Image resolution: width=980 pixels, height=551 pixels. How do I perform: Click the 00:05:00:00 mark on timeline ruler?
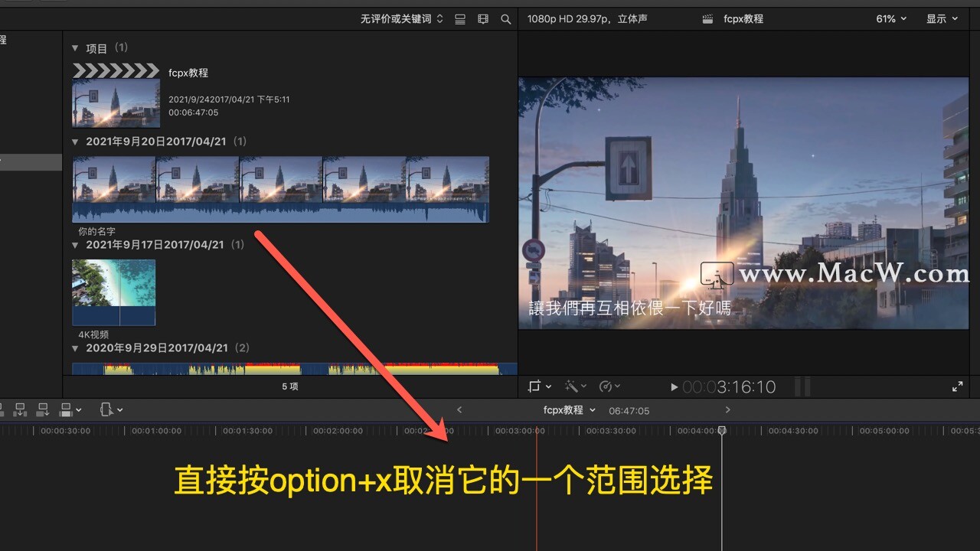(884, 431)
